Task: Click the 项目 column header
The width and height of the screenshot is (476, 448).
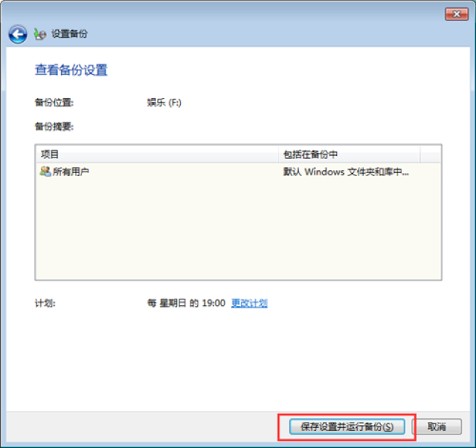Action: [157, 155]
